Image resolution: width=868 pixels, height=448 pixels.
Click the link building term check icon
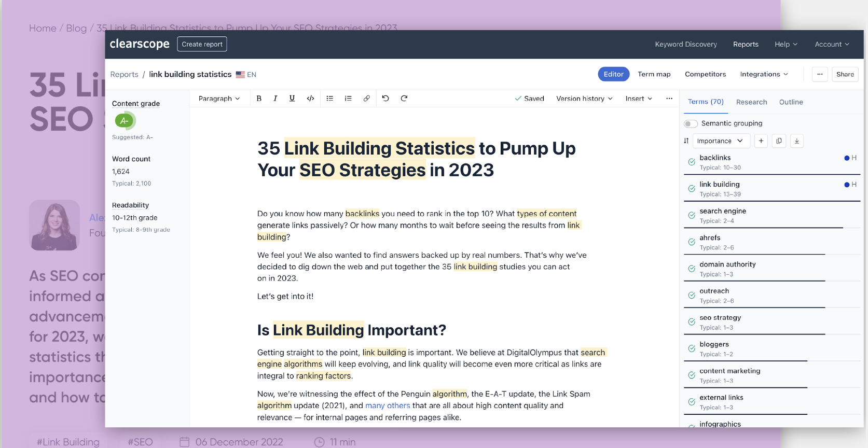click(692, 189)
